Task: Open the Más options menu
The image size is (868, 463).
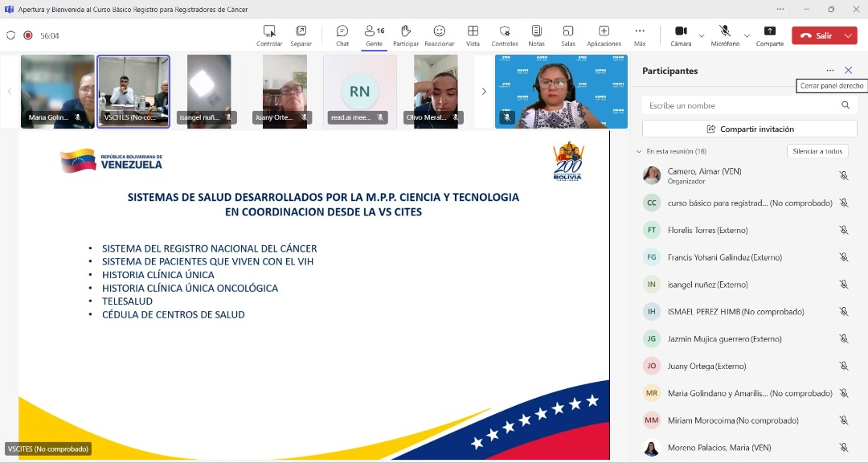Action: pyautogui.click(x=640, y=35)
